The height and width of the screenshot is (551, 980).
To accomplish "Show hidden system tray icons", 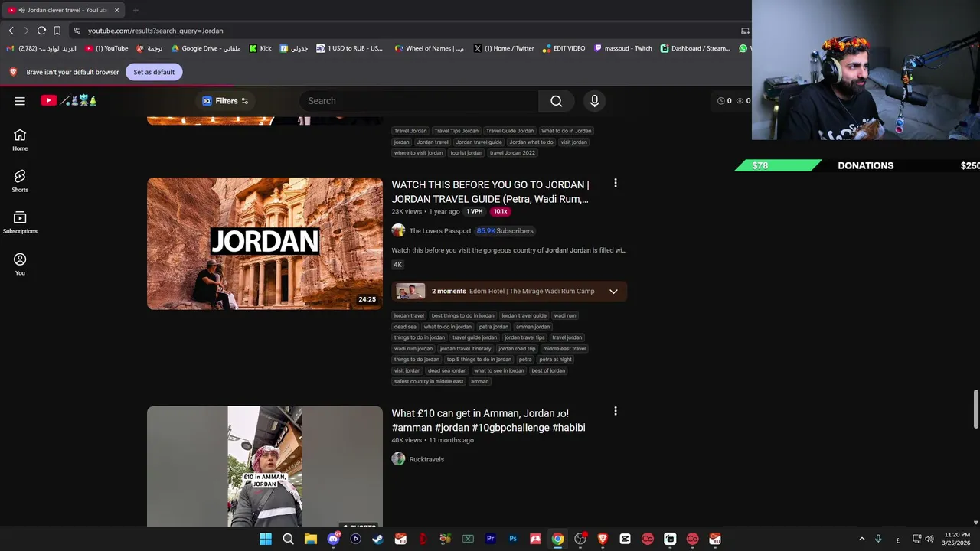I will [861, 539].
